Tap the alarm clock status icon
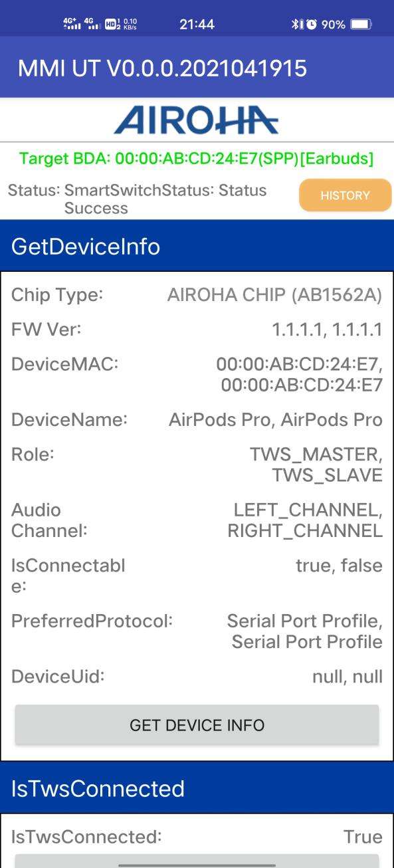The width and height of the screenshot is (394, 868). [310, 25]
